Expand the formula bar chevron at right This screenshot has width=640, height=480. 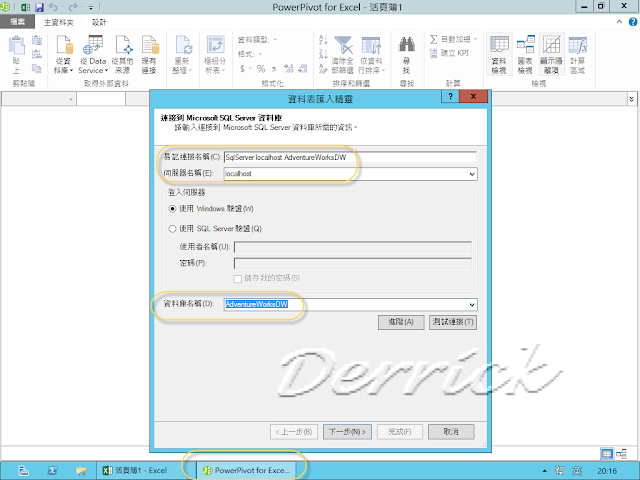pos(631,99)
